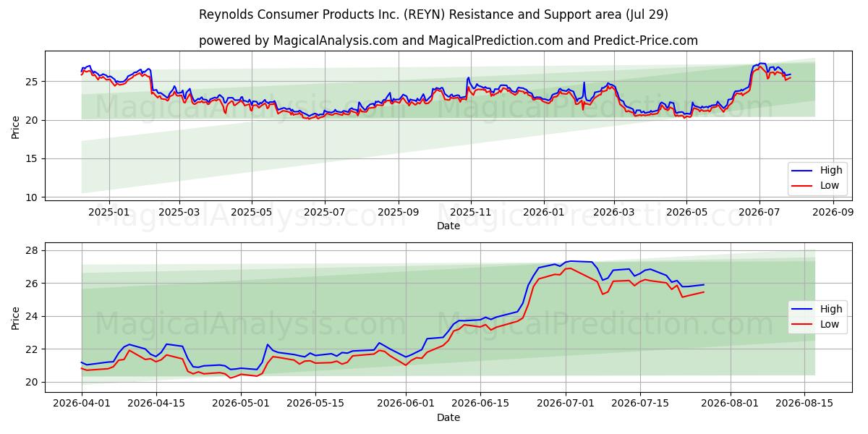Image resolution: width=868 pixels, height=434 pixels.
Task: Click the '2026-06-15' tick label on the bottom x-axis
Action: (x=480, y=404)
